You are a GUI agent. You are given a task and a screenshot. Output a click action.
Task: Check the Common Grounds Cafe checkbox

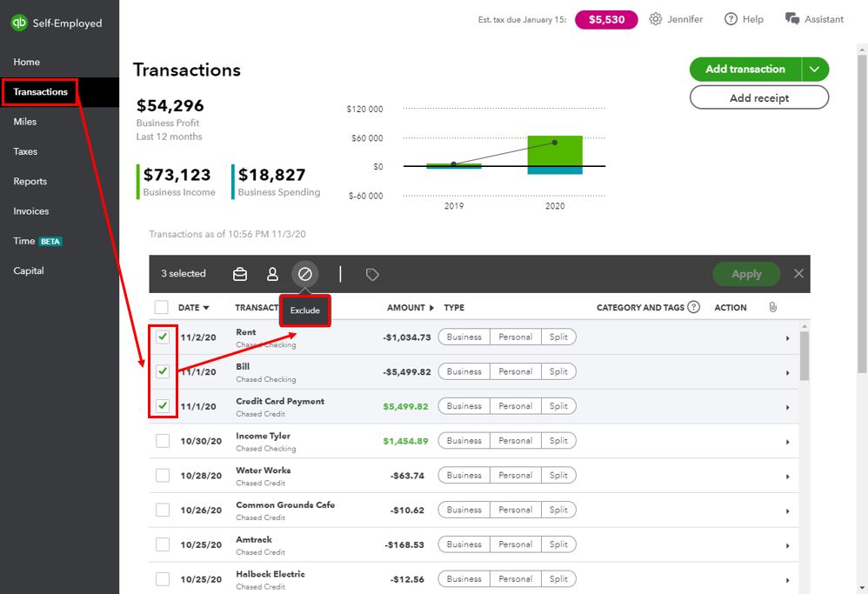162,510
